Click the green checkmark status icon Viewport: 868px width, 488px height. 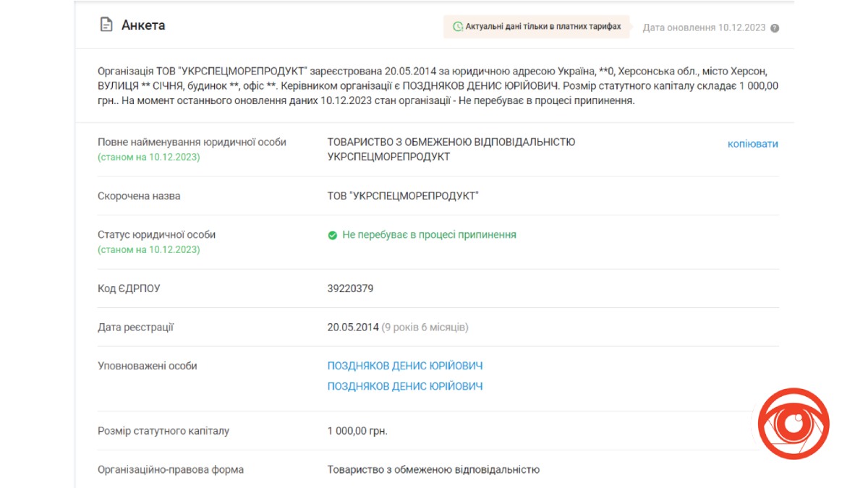(x=333, y=235)
